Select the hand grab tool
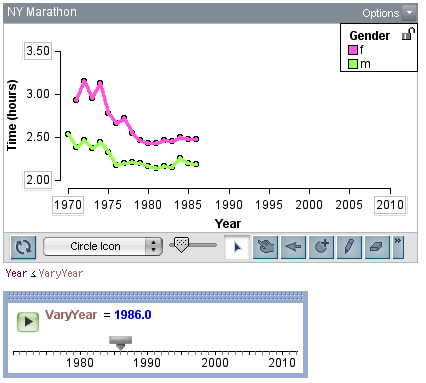 (x=265, y=247)
